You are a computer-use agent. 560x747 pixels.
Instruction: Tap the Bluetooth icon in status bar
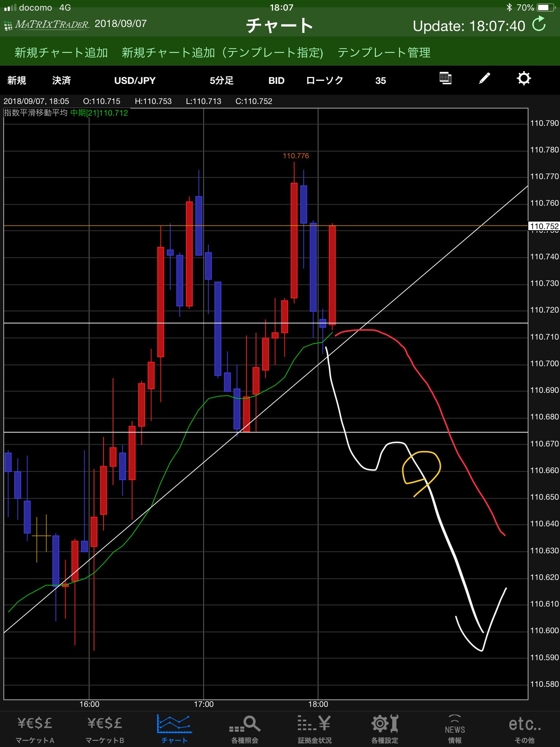pyautogui.click(x=509, y=7)
